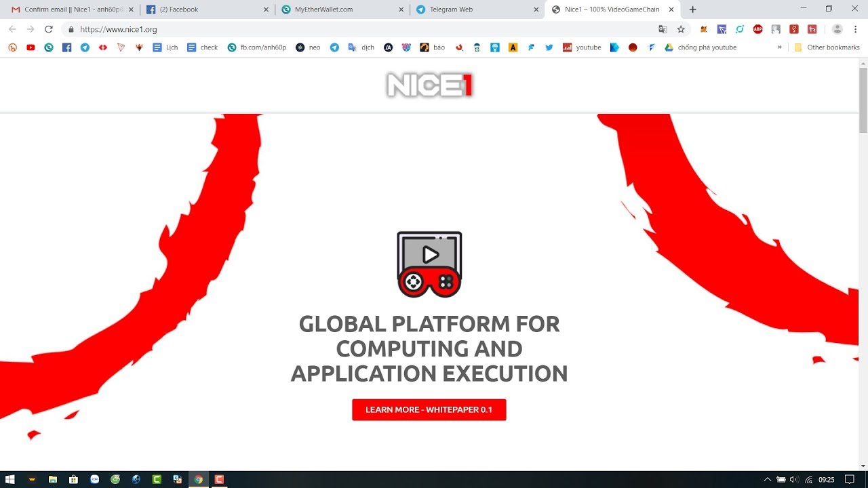Close the Facebook tab
The image size is (868, 488).
267,9
